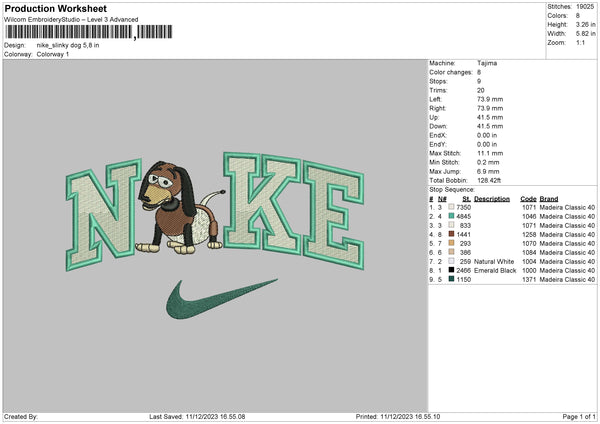Click the embroidered letter E in the design
The image size is (600, 424).
(x=333, y=215)
